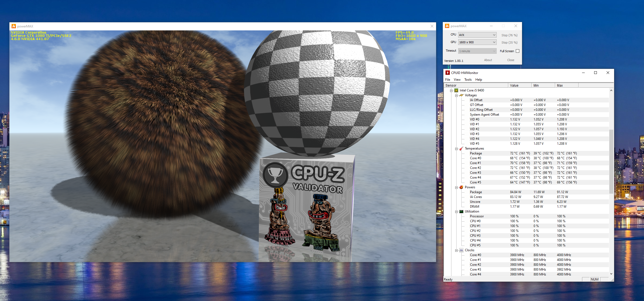Toggle the Full Screen checkbox
Viewport: 644px width, 301px height.
(517, 51)
